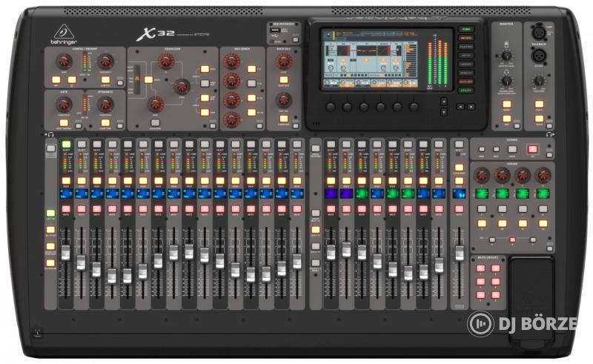The image size is (593, 364).
Task: Click the USB port on the USB Recorder panel
Action: pos(276,30)
